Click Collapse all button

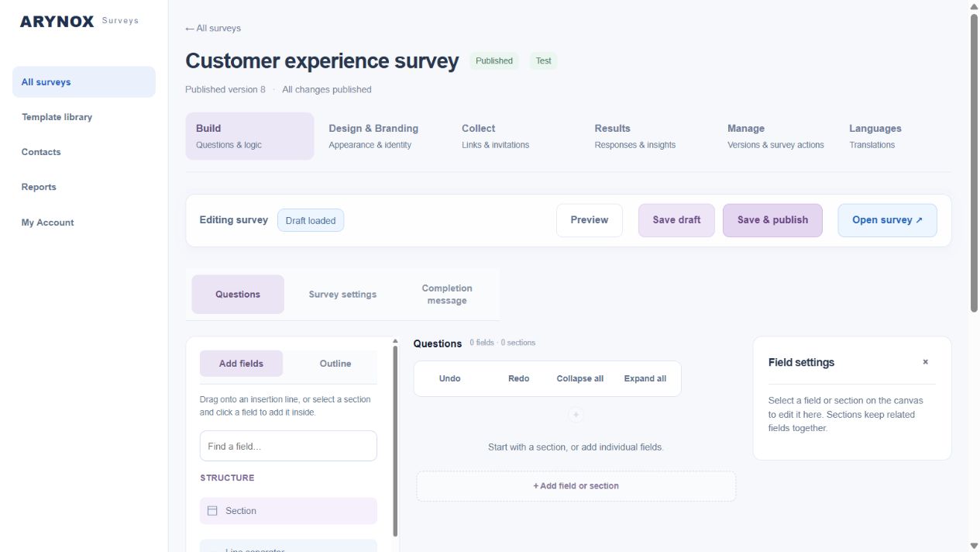pyautogui.click(x=579, y=379)
